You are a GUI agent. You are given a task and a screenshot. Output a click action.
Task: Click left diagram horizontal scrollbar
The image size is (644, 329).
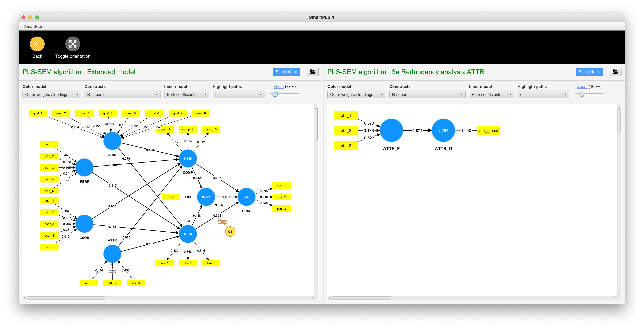66,298
